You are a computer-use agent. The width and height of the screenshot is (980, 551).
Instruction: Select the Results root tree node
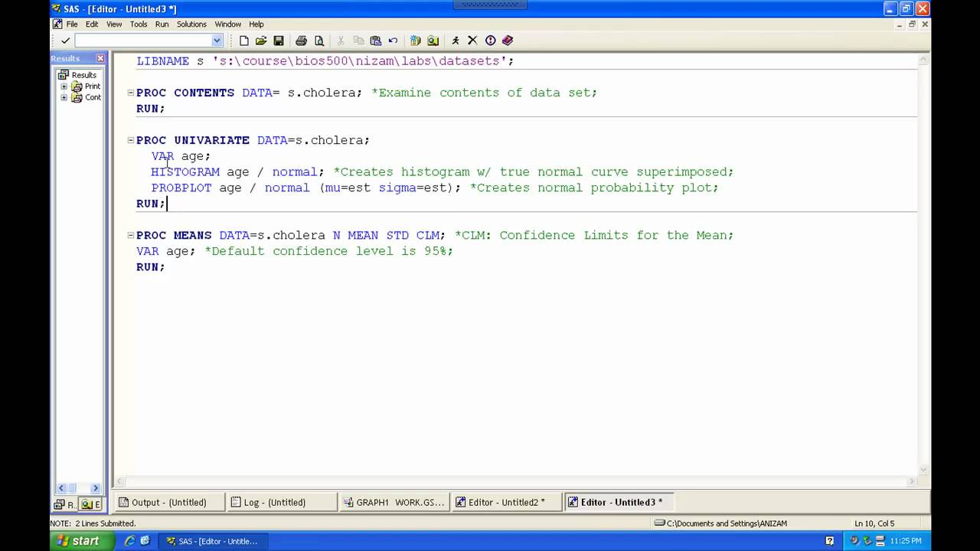[x=83, y=75]
